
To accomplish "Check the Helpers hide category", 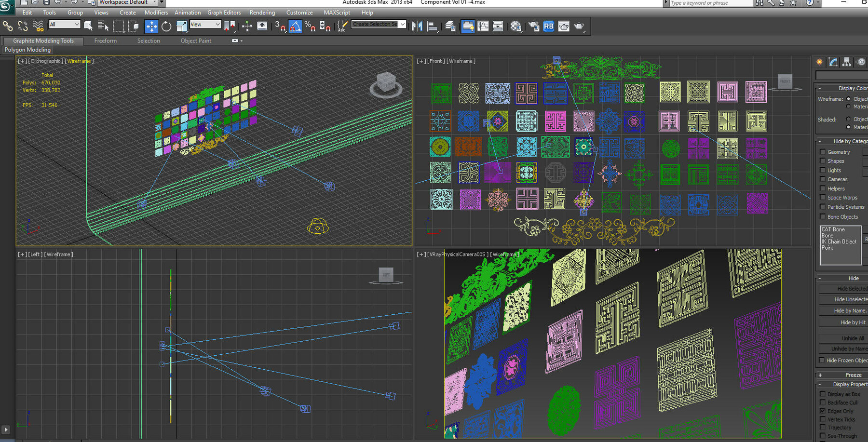I will point(823,188).
